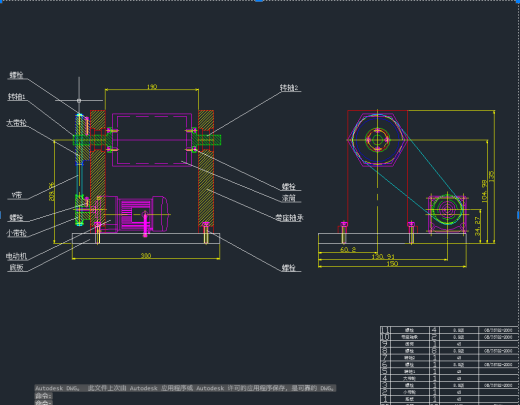This screenshot has width=520, height=405.
Task: Click the 转轴2 callout label
Action: 289,88
